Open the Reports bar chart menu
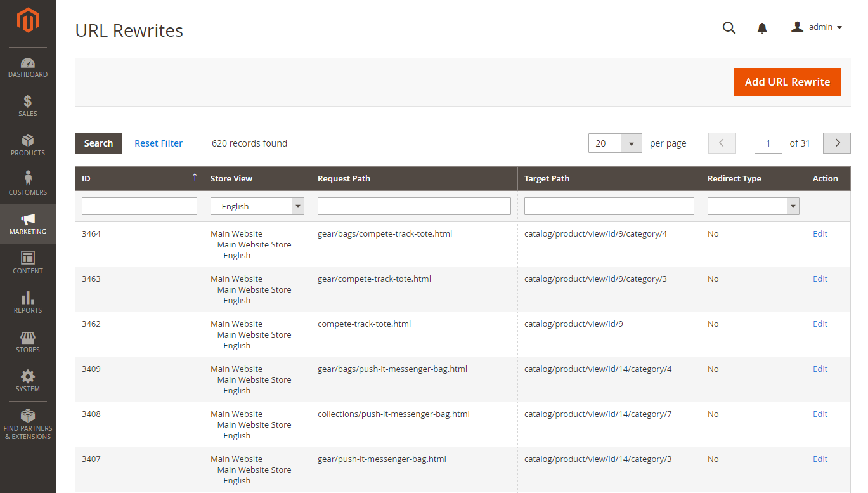Screen dimensions: 868x493 28,303
